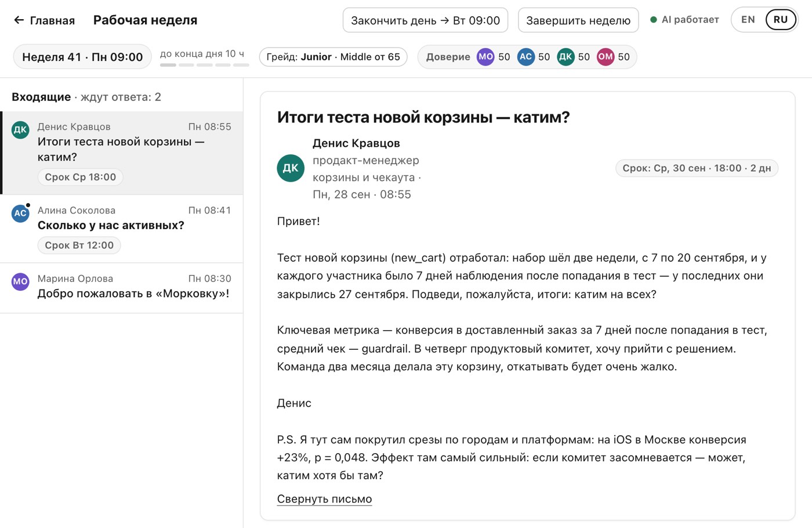
Task: Click АС avatar in inbox list
Action: pos(20,213)
